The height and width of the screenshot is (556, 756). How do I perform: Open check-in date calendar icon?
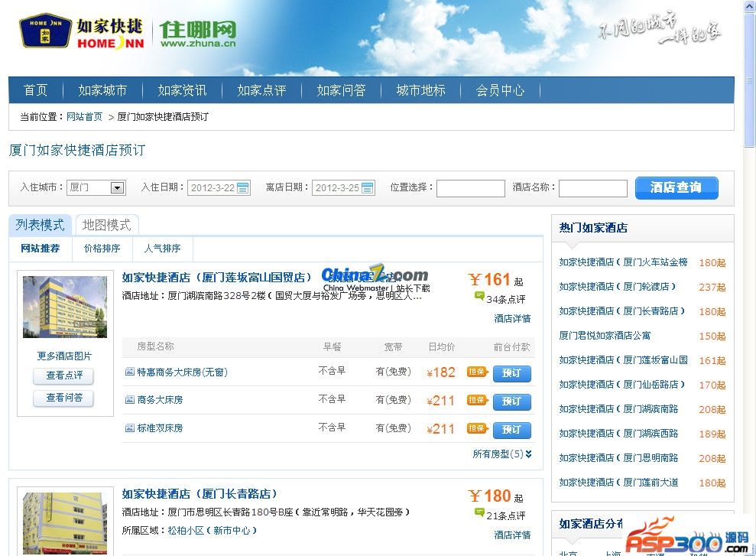tap(243, 187)
